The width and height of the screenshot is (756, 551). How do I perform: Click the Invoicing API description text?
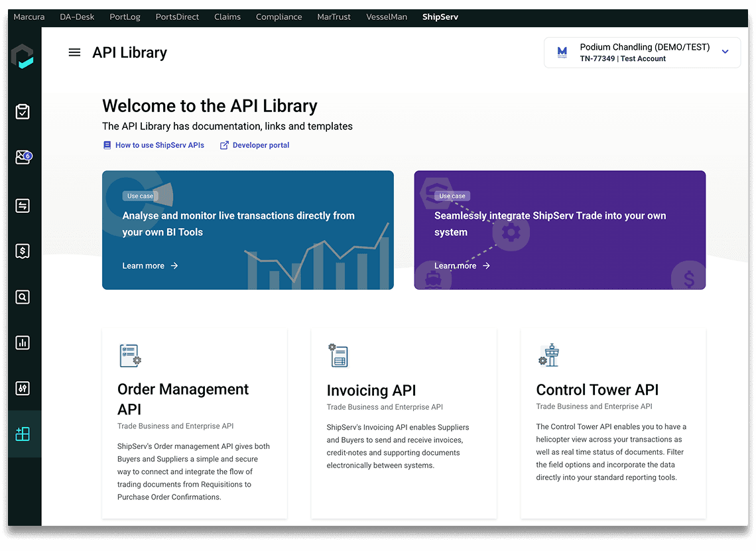(398, 446)
